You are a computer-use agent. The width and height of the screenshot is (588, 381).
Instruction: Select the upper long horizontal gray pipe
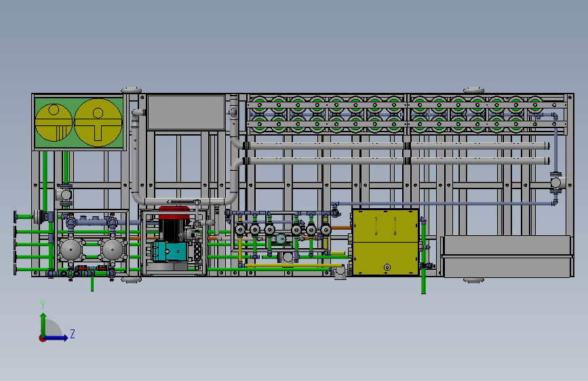[396, 146]
